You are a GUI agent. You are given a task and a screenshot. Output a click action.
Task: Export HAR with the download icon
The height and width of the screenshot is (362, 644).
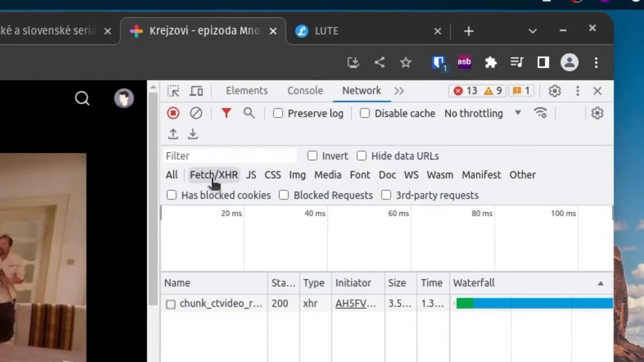tap(193, 134)
